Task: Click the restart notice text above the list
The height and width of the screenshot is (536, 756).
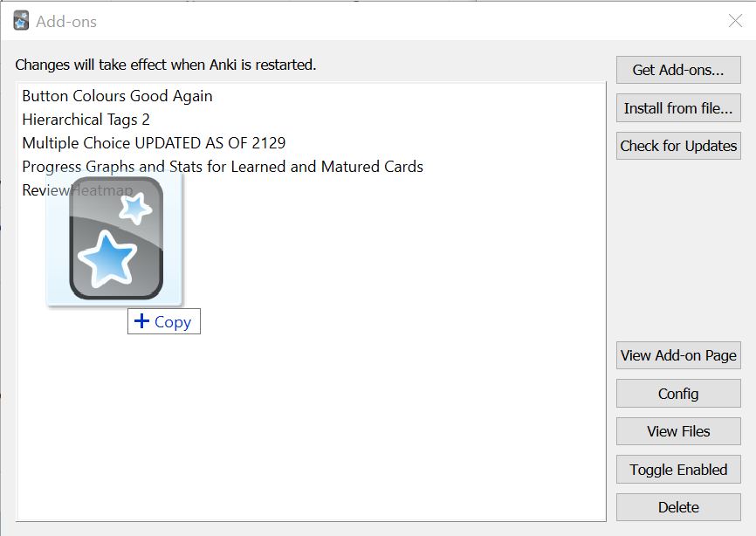Action: (x=166, y=65)
